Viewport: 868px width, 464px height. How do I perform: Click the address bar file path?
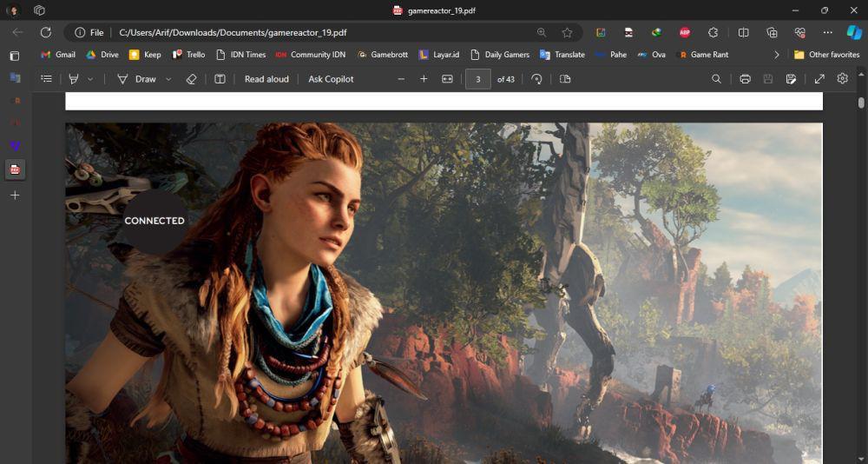point(233,33)
